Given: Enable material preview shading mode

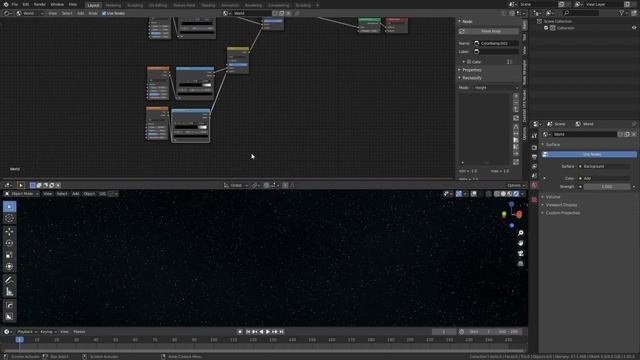Looking at the screenshot, I should [x=510, y=194].
